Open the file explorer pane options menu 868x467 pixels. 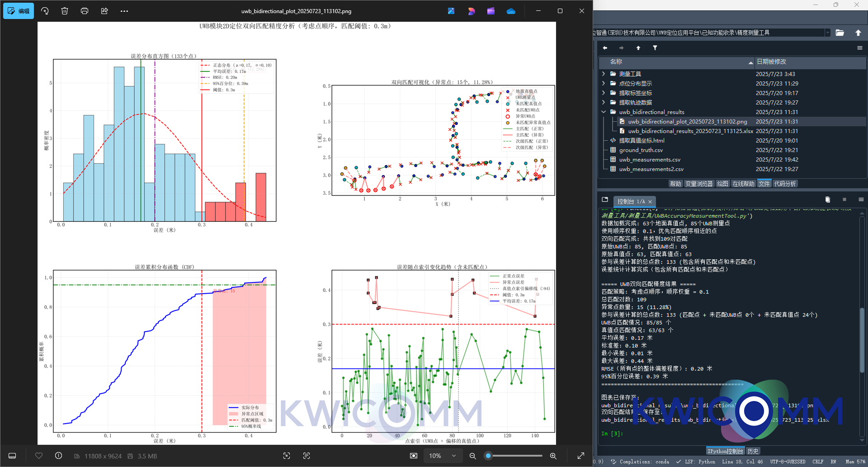tap(860, 48)
